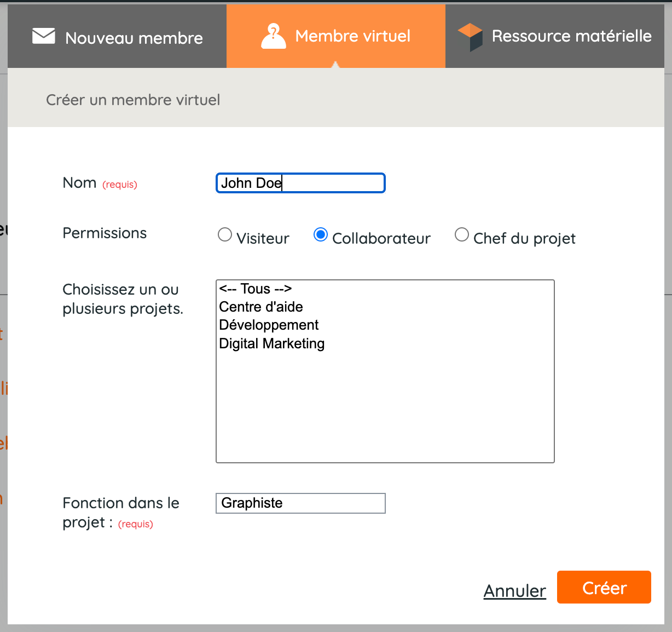Click the orange cube resource icon
The width and height of the screenshot is (672, 632).
470,37
